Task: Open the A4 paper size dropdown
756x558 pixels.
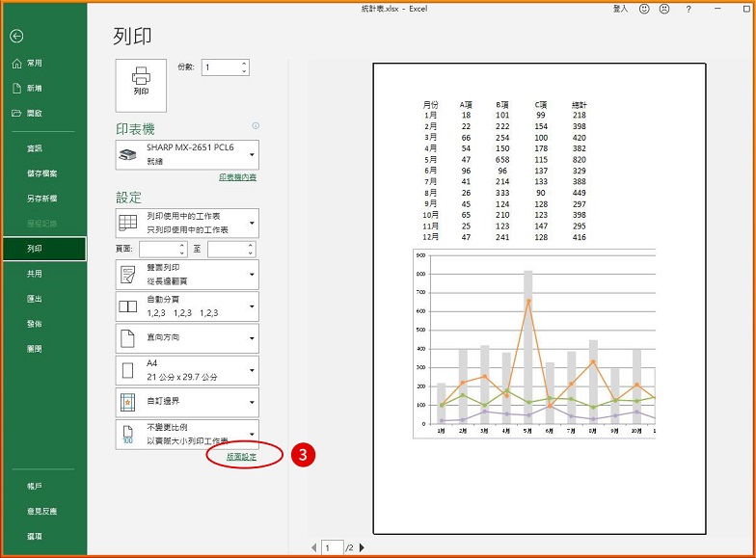Action: (187, 370)
